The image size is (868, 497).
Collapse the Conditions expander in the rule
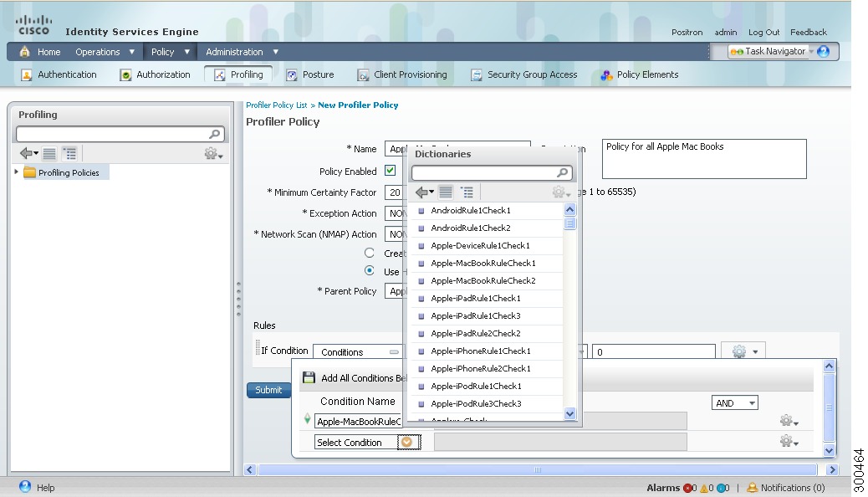point(394,352)
